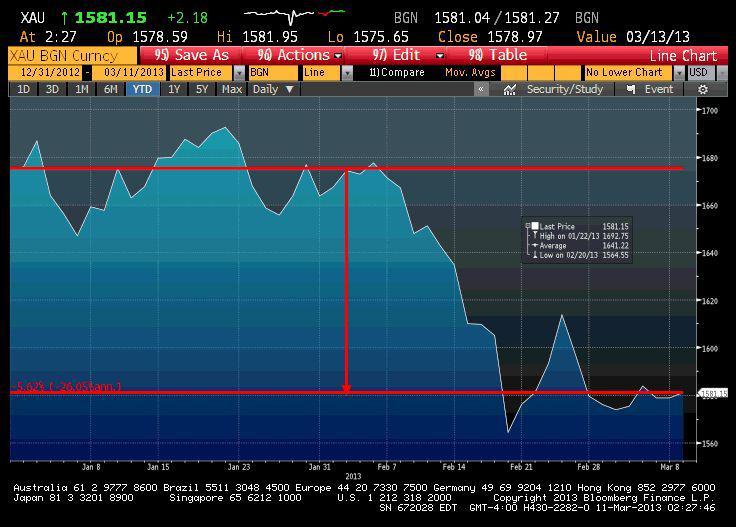Click the Table button
Viewport: 736px width, 527px height.
click(x=498, y=55)
